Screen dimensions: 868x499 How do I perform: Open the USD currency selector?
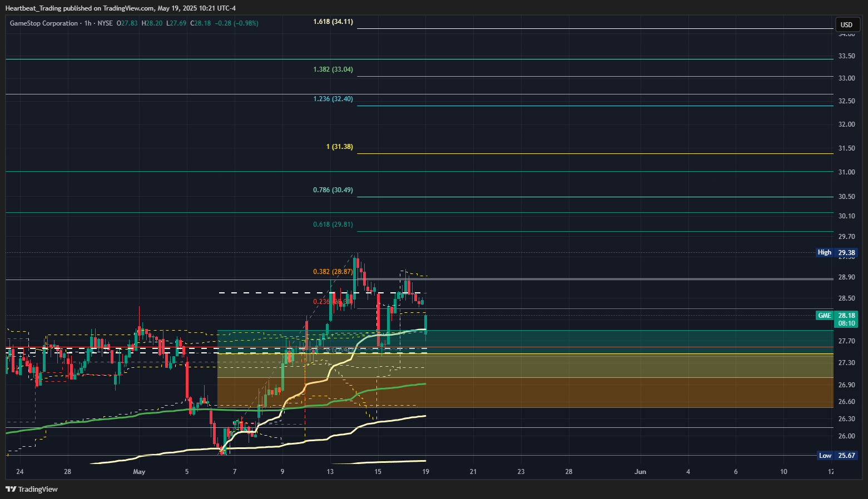[x=846, y=24]
